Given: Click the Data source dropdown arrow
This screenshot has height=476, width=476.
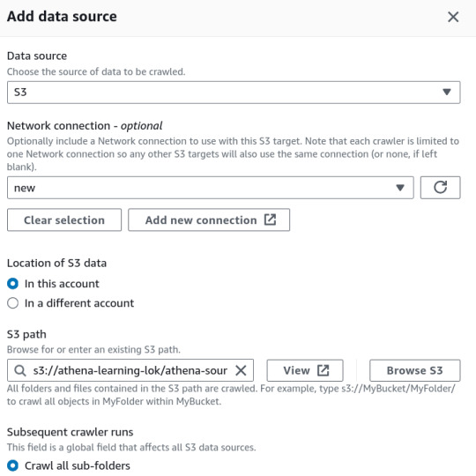Looking at the screenshot, I should [447, 92].
